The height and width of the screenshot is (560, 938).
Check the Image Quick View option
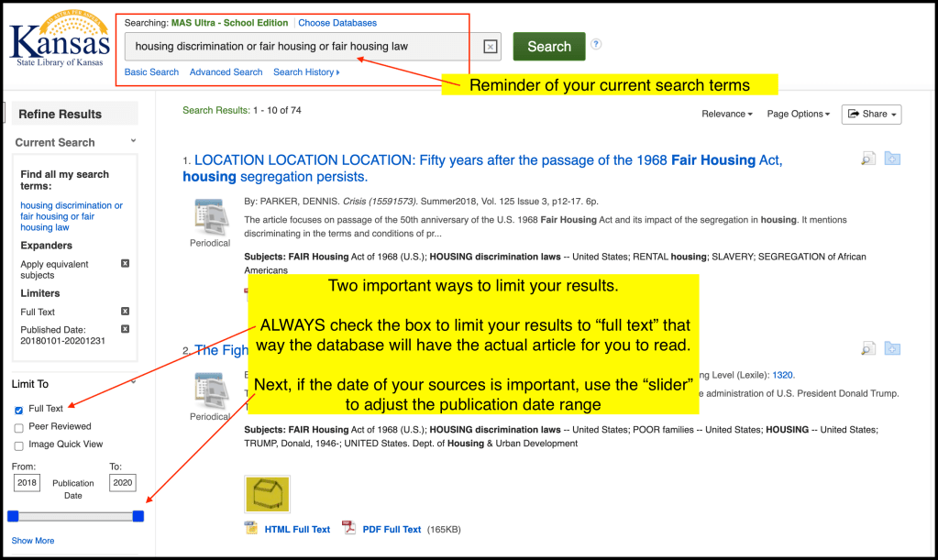coord(19,445)
